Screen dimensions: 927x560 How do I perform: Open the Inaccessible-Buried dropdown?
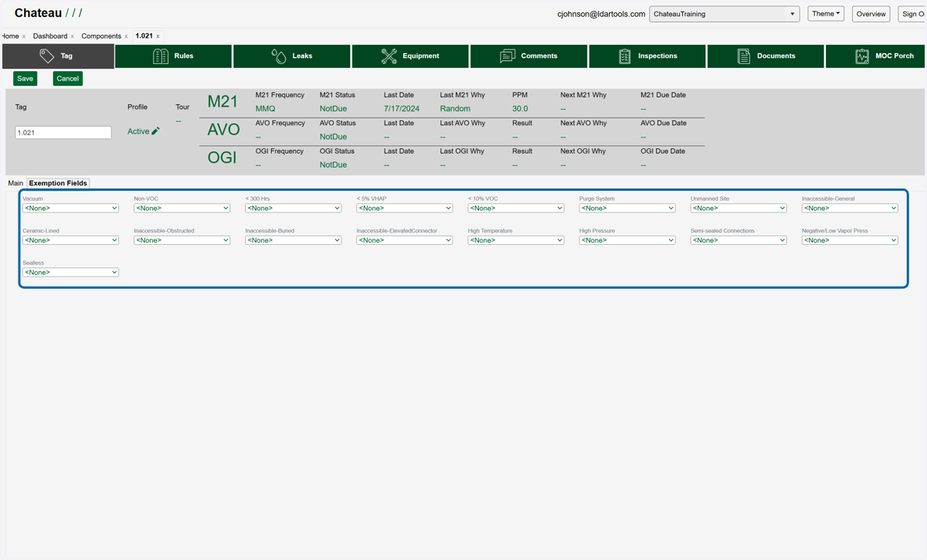click(x=294, y=240)
